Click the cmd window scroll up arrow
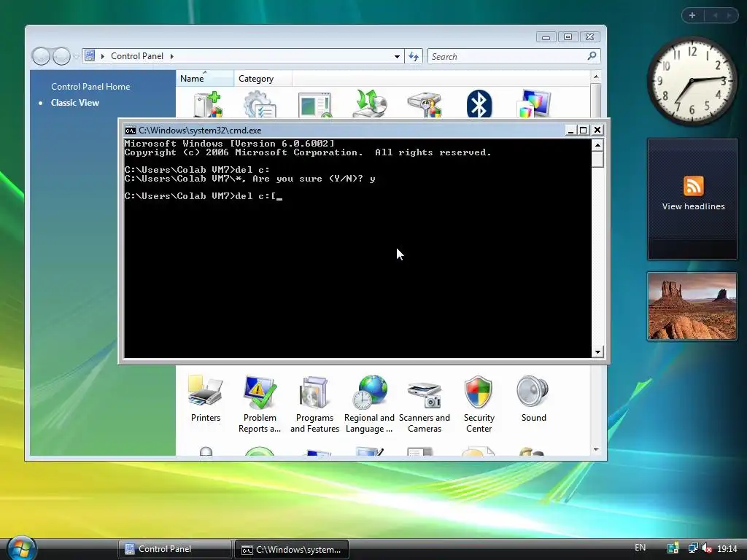The width and height of the screenshot is (747, 560). 597,144
